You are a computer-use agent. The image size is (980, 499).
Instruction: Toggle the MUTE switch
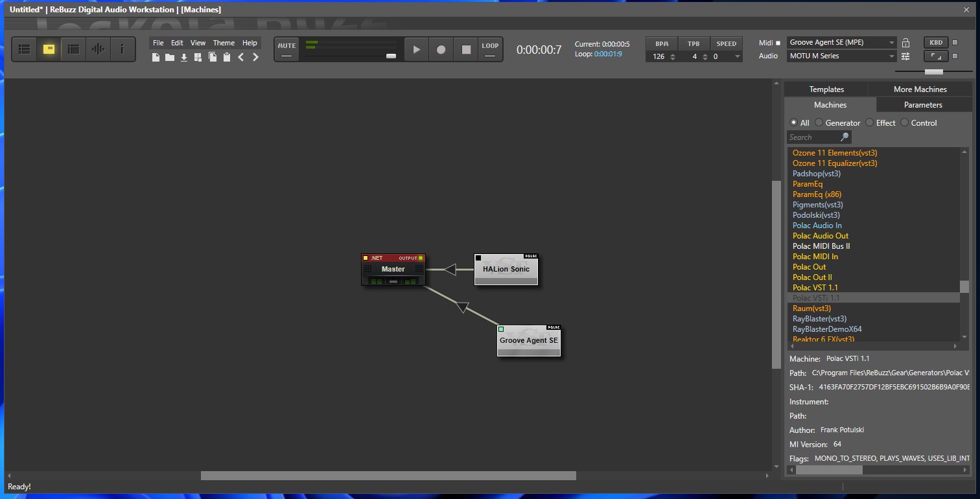(x=286, y=50)
